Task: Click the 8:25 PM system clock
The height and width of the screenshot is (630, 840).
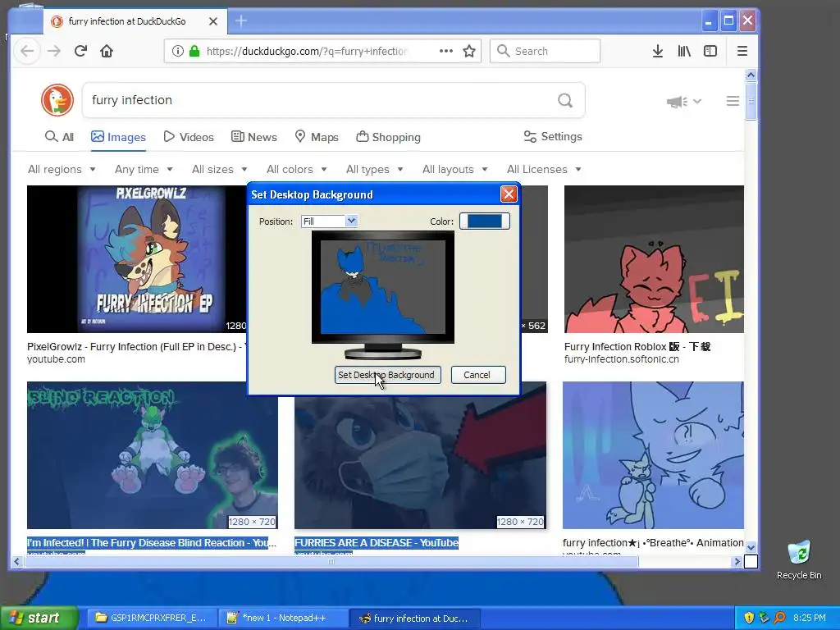Action: tap(810, 618)
